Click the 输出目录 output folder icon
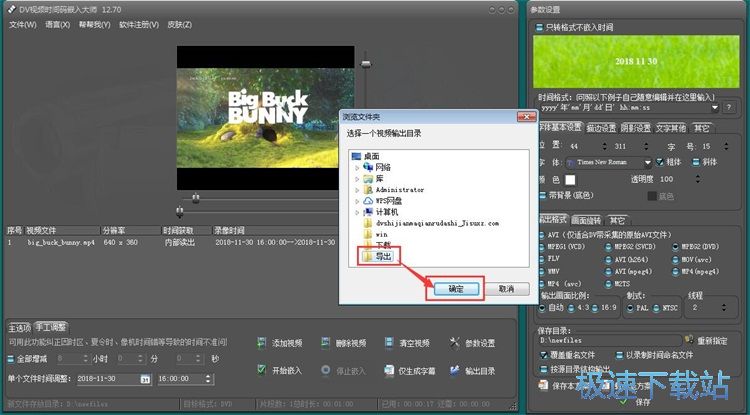Screen dimensions: 750x415 (454, 371)
